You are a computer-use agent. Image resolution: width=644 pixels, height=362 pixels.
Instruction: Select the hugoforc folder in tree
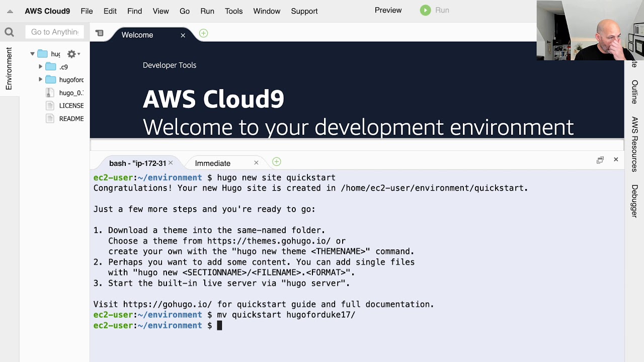coord(71,80)
